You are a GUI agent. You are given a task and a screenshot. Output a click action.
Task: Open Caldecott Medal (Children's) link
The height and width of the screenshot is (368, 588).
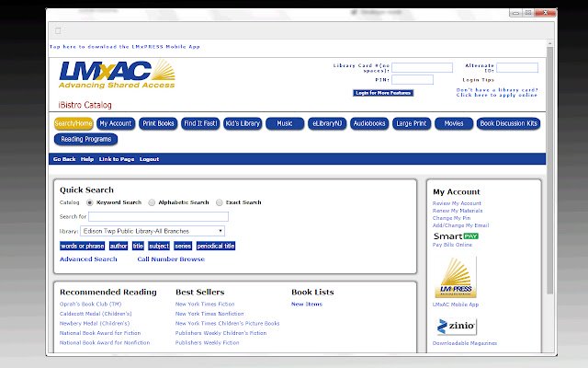[96, 314]
